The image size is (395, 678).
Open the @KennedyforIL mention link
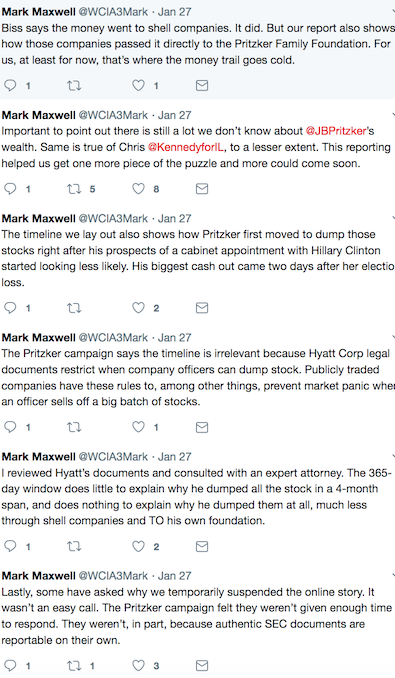tap(186, 147)
